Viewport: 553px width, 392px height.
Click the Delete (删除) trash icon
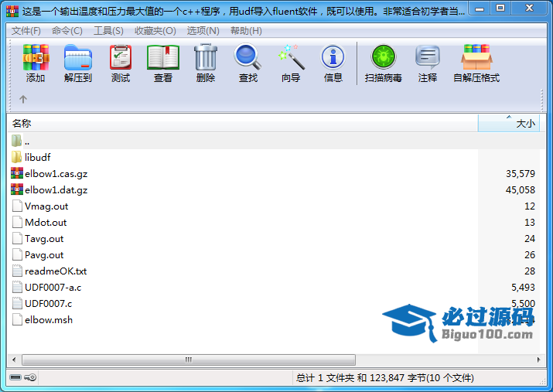point(206,57)
